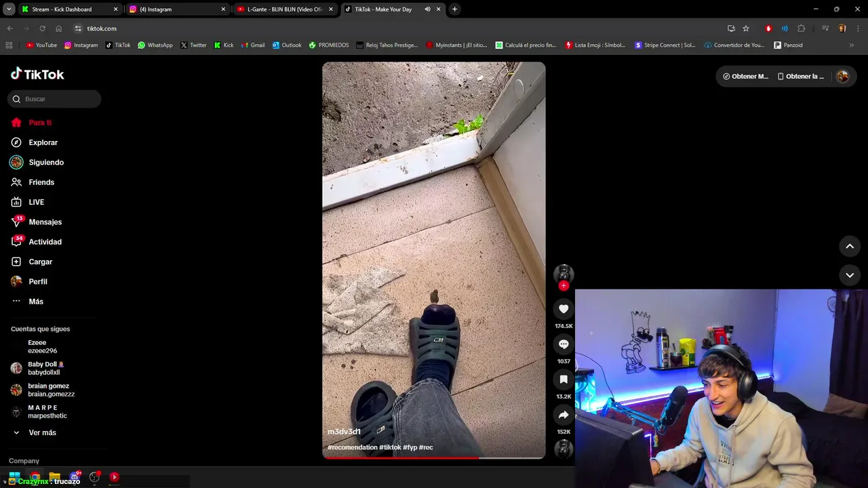The image size is (868, 488).
Task: Like the video with the heart icon
Action: tap(564, 309)
